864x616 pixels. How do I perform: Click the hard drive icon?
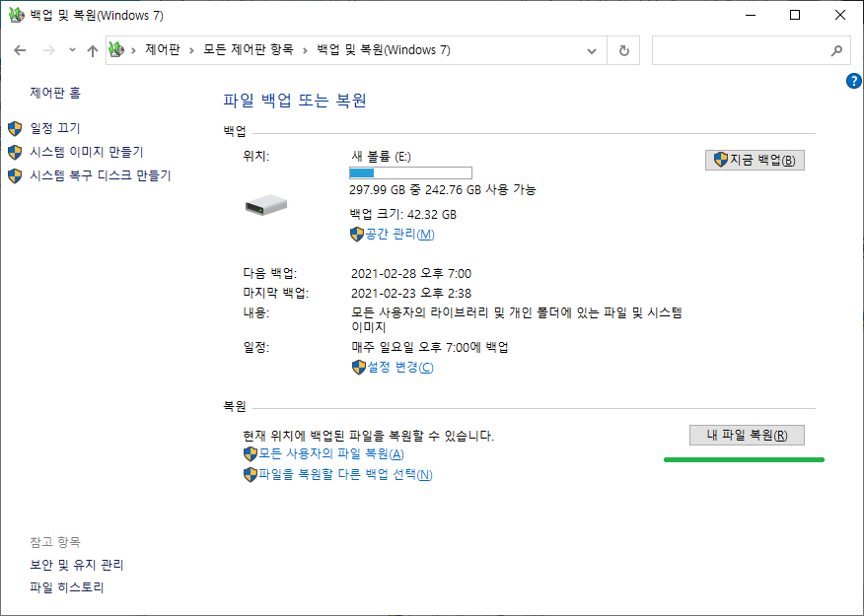(x=266, y=205)
